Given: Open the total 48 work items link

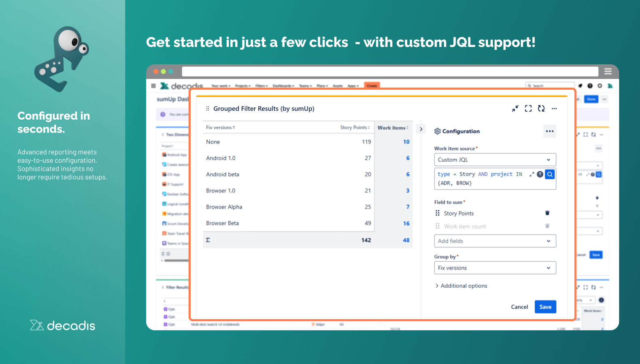Looking at the screenshot, I should coord(406,240).
